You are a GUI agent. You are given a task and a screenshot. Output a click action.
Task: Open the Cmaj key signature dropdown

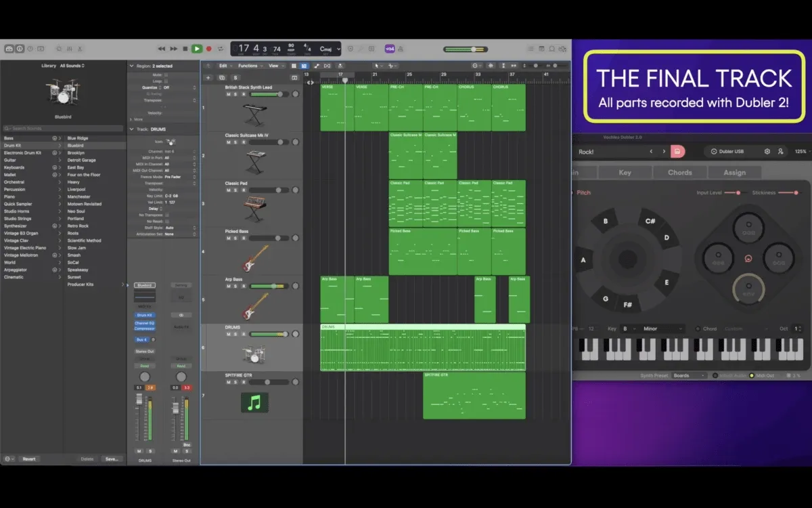[x=329, y=49]
